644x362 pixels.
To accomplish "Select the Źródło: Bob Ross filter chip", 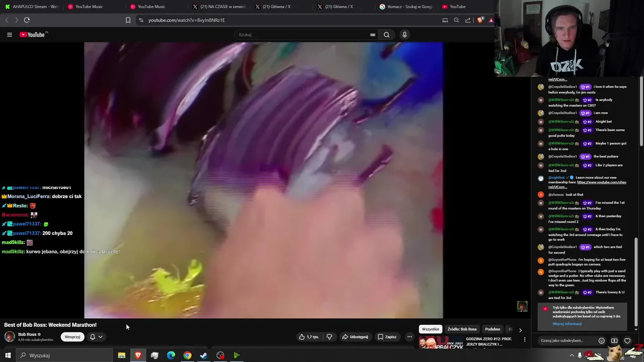I will [462, 329].
